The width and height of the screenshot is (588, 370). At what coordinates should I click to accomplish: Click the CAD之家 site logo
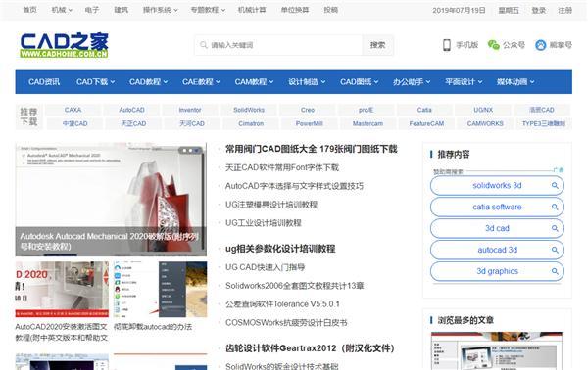64,45
